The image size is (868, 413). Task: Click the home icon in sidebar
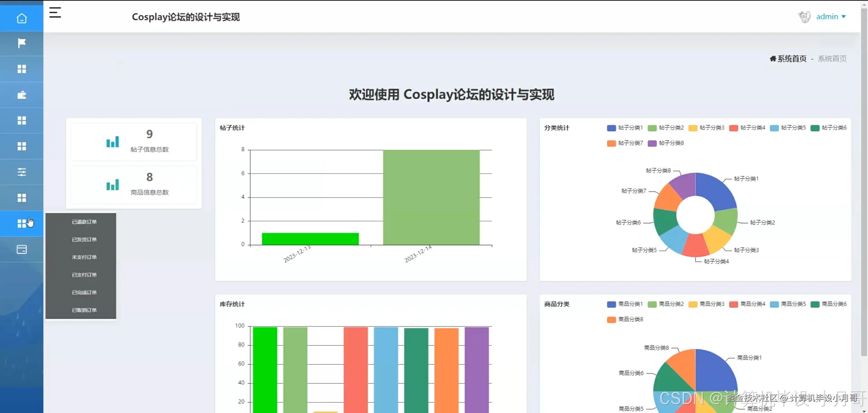pos(22,18)
